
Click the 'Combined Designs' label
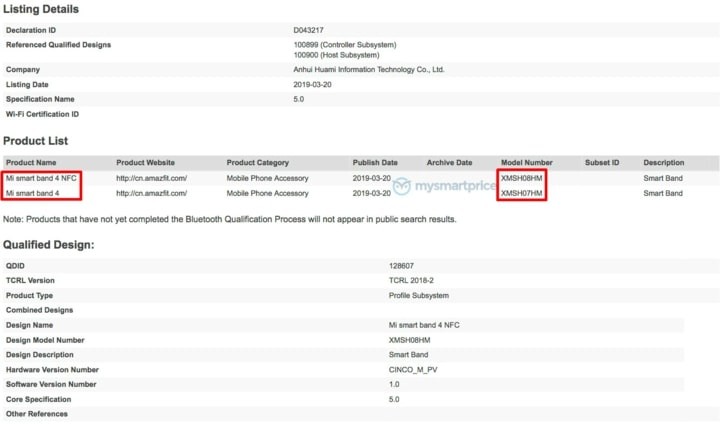pyautogui.click(x=39, y=311)
